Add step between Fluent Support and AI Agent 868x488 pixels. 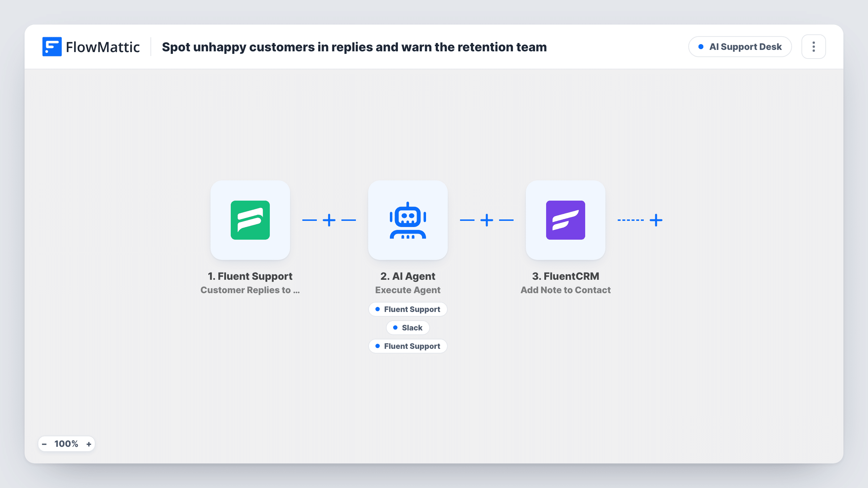click(329, 220)
